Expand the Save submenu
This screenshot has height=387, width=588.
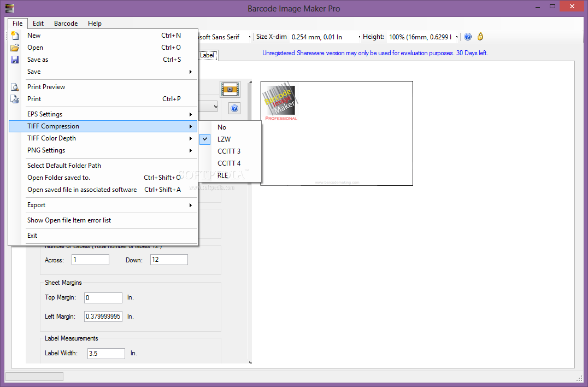click(x=103, y=72)
